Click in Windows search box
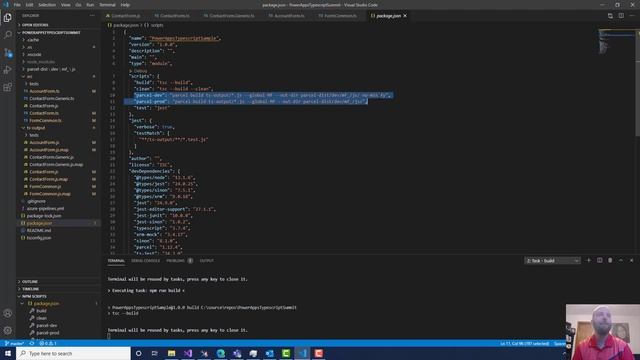Viewport: 640px width, 360px height. coord(73,353)
